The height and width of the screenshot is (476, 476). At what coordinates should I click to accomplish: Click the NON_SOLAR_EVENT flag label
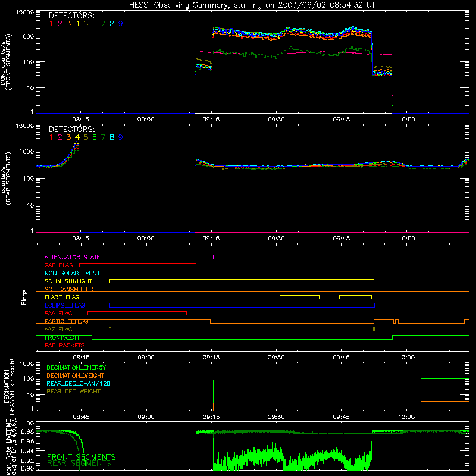tap(72, 273)
